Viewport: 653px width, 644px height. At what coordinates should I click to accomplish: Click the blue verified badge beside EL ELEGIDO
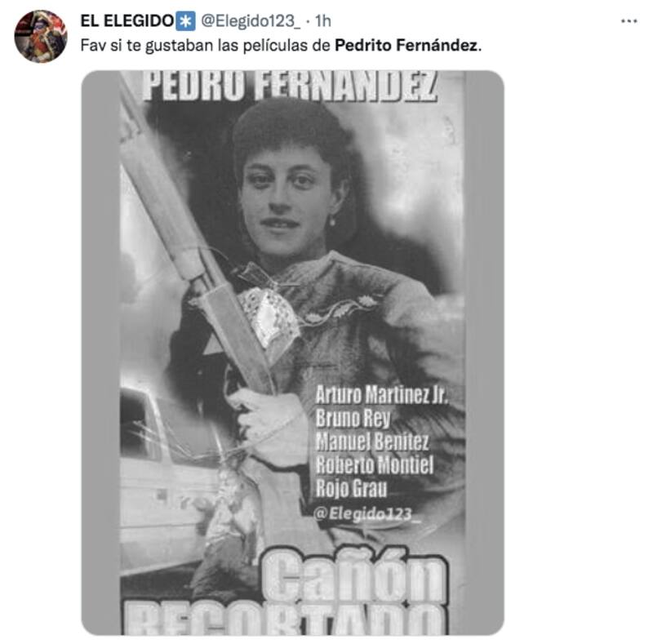(x=185, y=21)
